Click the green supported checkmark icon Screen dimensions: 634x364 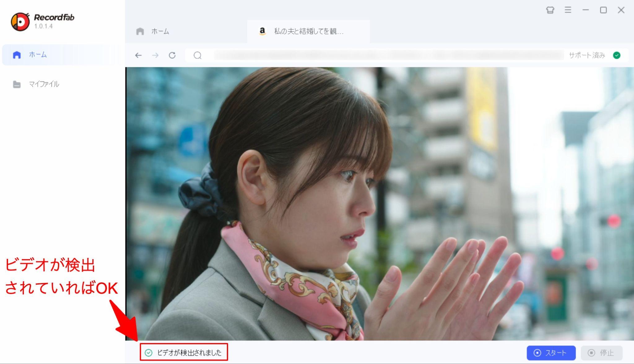617,55
